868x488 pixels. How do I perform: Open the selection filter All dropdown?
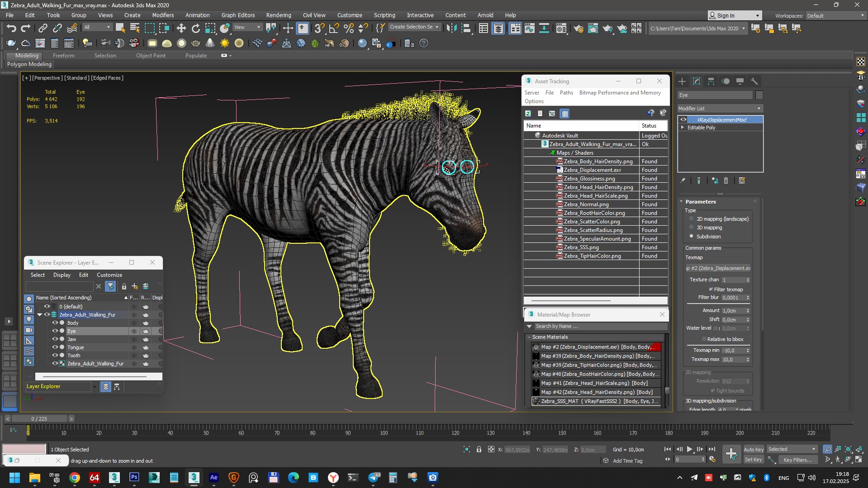tap(97, 27)
